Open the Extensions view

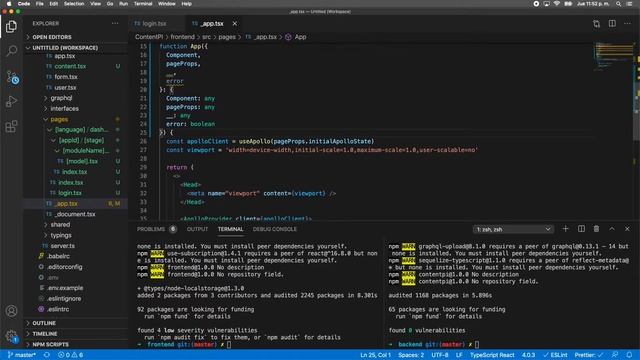click(11, 126)
